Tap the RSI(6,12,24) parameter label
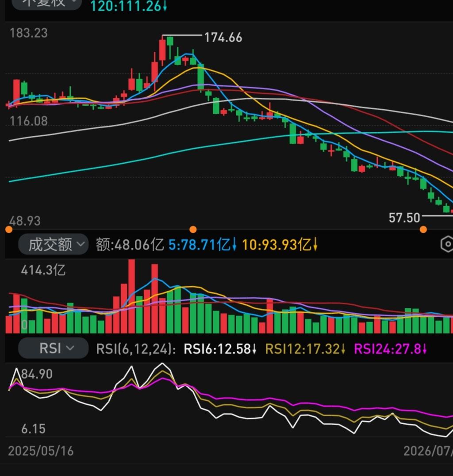 point(136,349)
